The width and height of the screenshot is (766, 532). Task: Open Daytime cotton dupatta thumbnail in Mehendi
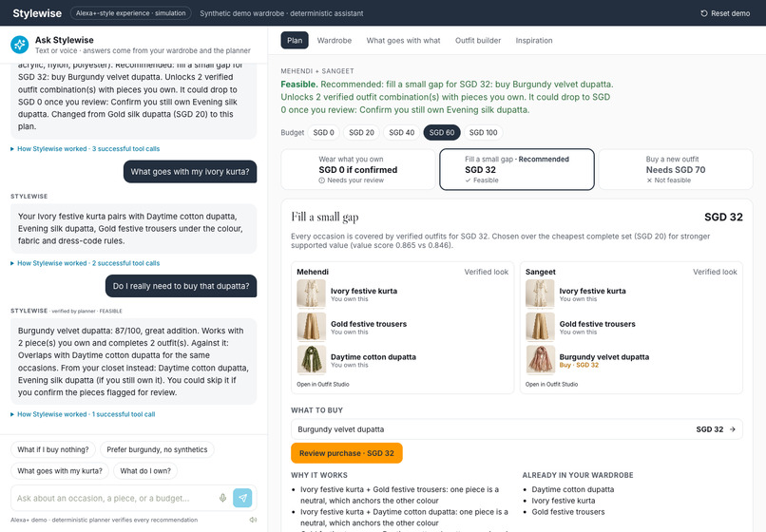(311, 360)
